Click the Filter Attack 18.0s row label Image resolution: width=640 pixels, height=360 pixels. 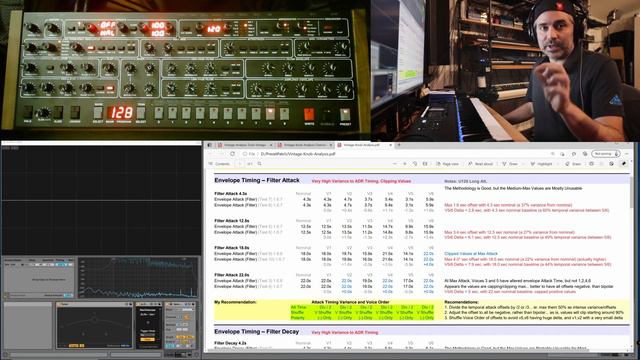pos(231,247)
